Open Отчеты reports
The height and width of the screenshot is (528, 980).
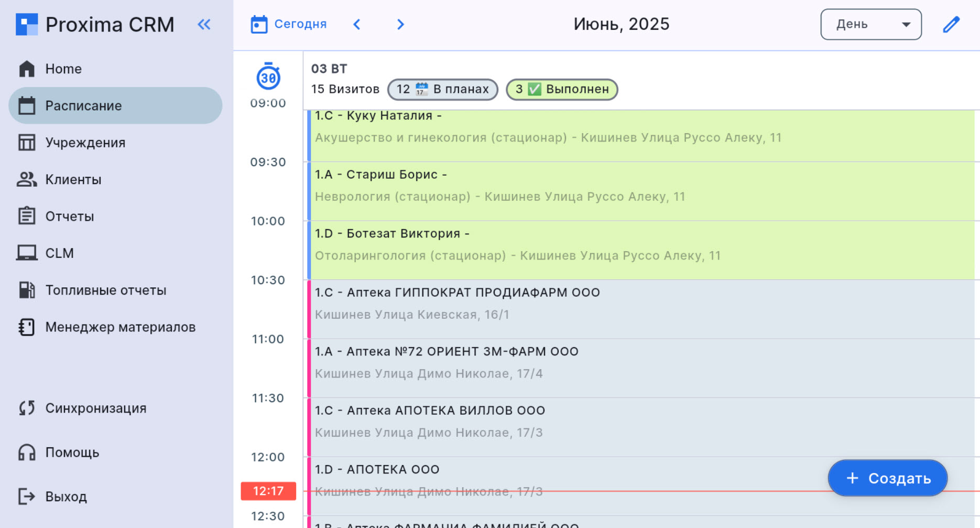(x=70, y=216)
